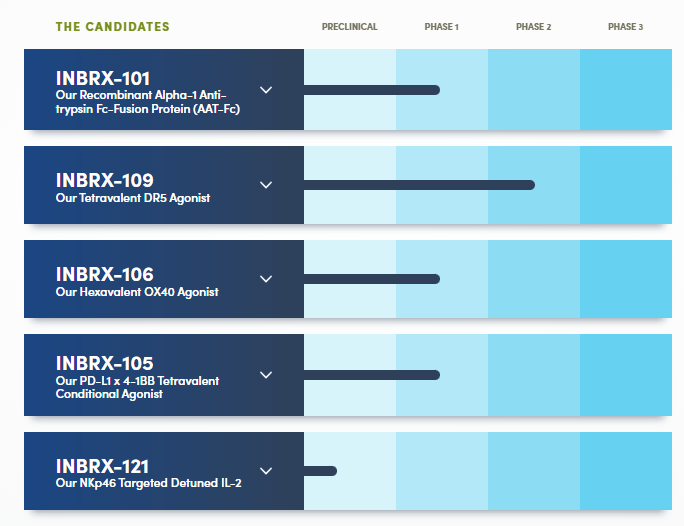Open the INBRX-121 candidate title

(x=103, y=466)
